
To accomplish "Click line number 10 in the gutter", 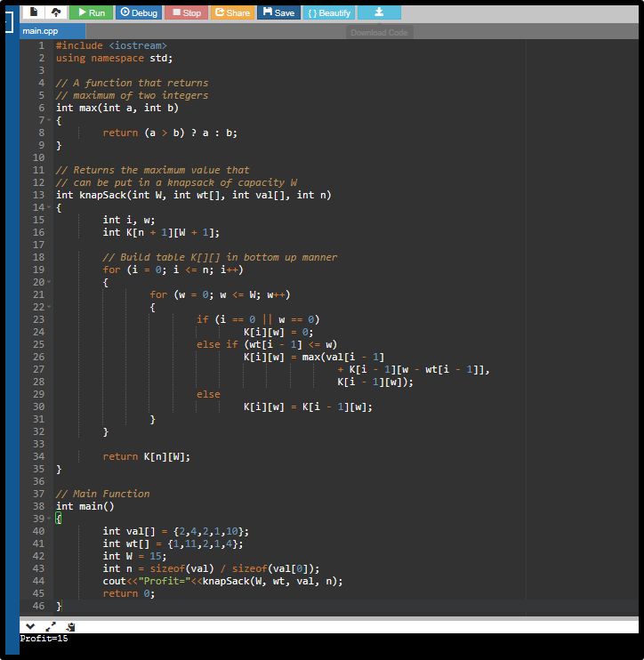I will [x=39, y=157].
